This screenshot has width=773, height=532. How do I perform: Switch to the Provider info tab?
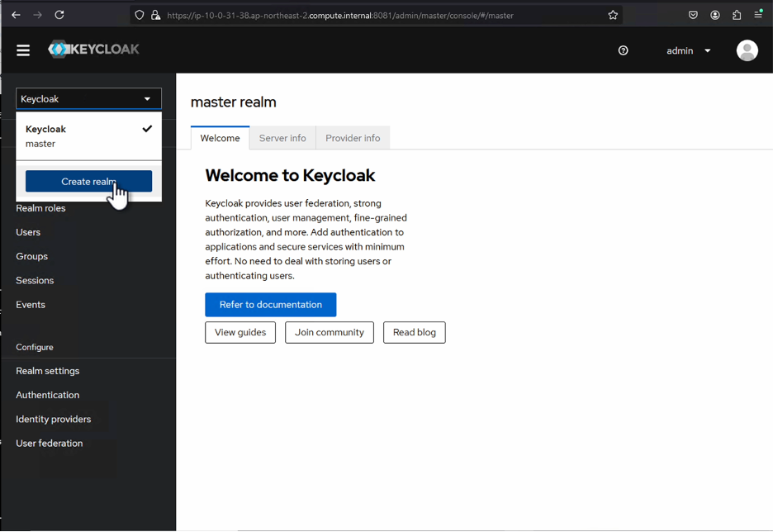coord(353,138)
